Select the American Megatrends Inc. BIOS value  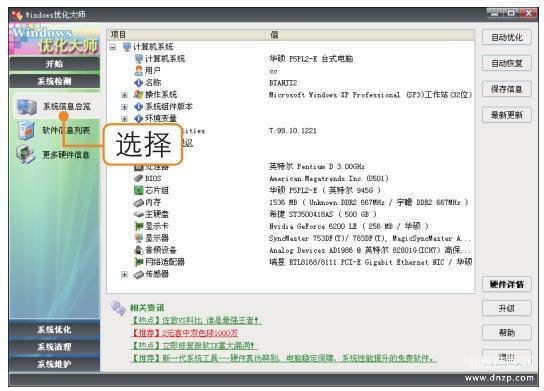[329, 178]
